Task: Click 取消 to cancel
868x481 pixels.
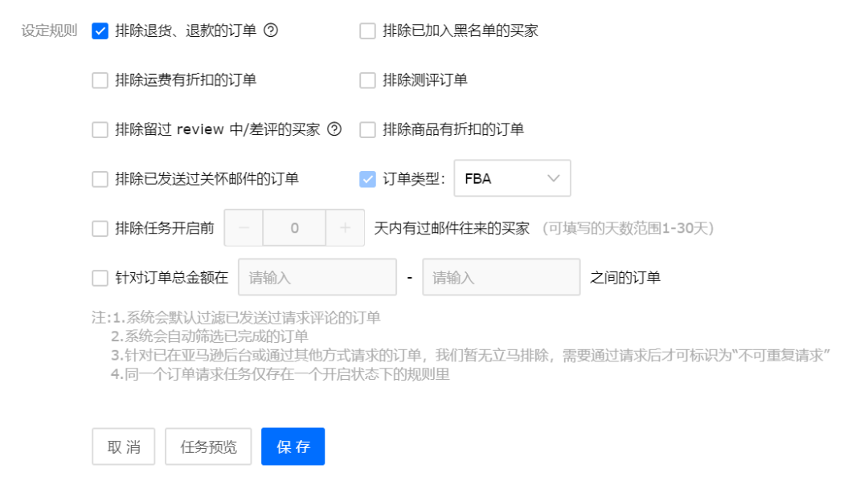Action: (123, 446)
